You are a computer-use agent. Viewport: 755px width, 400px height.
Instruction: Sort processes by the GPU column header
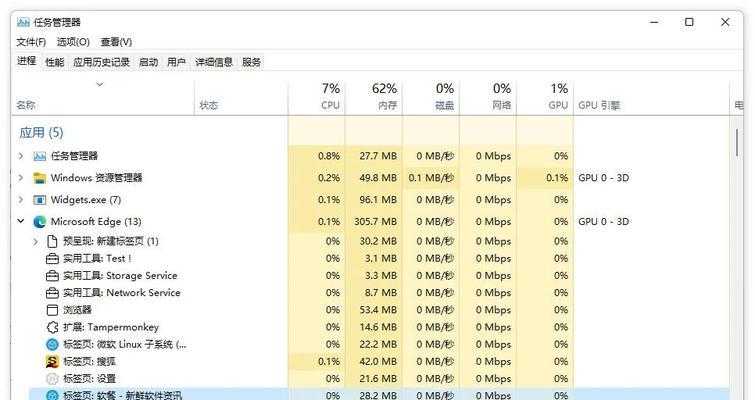(x=545, y=98)
